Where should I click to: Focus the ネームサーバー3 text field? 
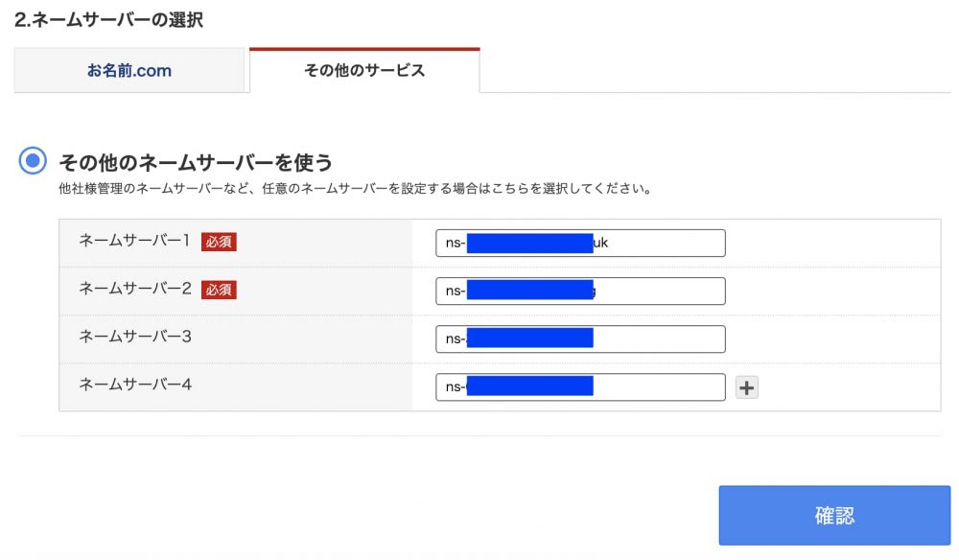(580, 338)
